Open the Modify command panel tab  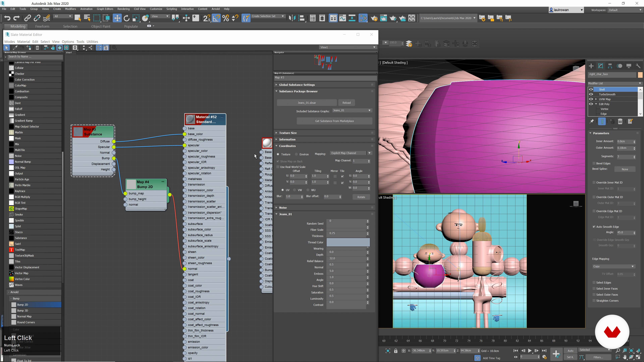(x=601, y=66)
